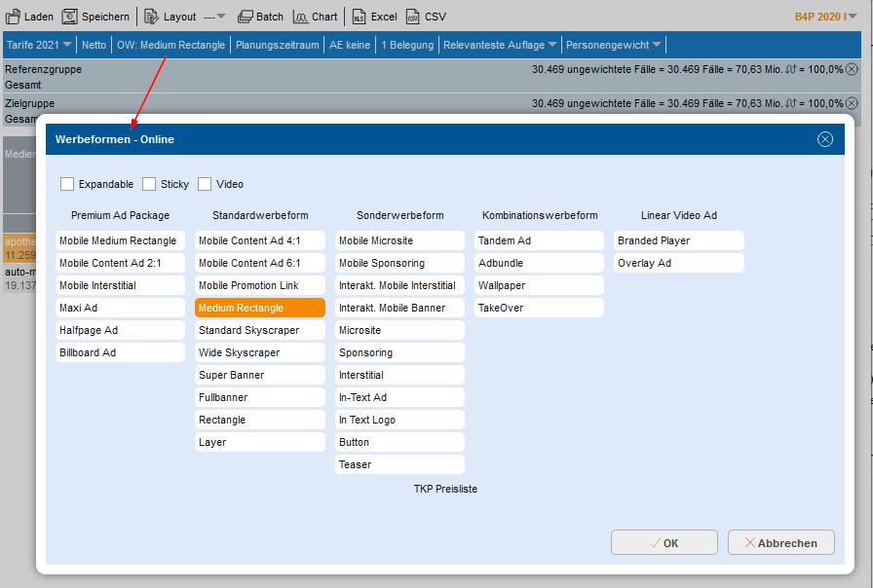Tick the Sticky checkbox
873x588 pixels.
(x=149, y=184)
